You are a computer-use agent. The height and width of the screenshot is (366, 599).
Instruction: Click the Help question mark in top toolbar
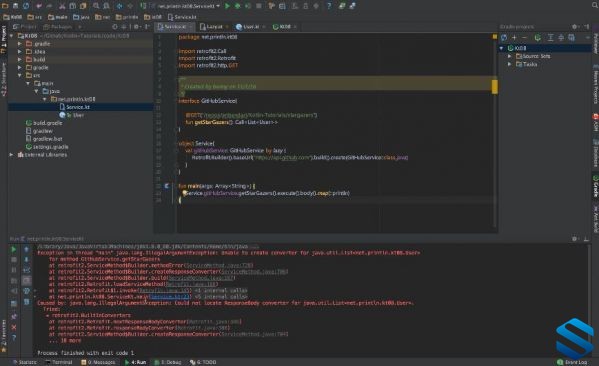[x=329, y=6]
